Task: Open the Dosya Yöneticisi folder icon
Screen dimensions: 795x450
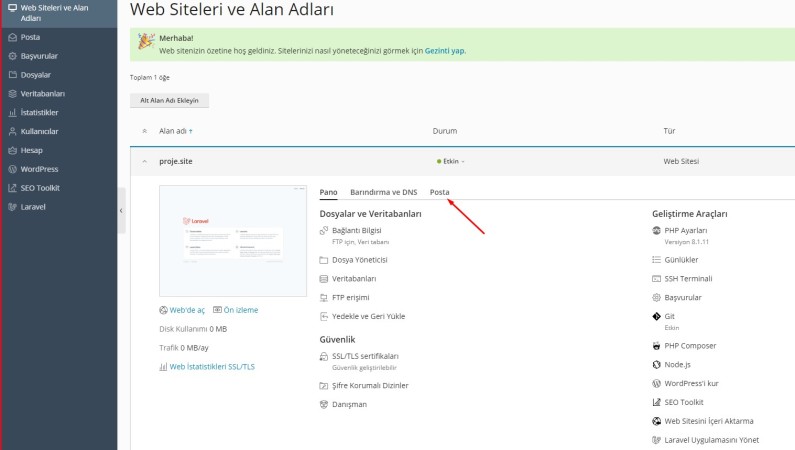Action: click(324, 260)
